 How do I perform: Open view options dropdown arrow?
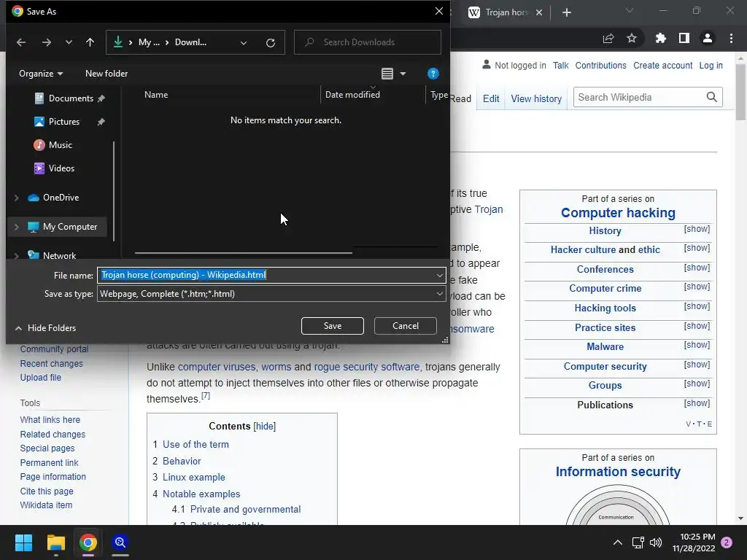point(403,74)
